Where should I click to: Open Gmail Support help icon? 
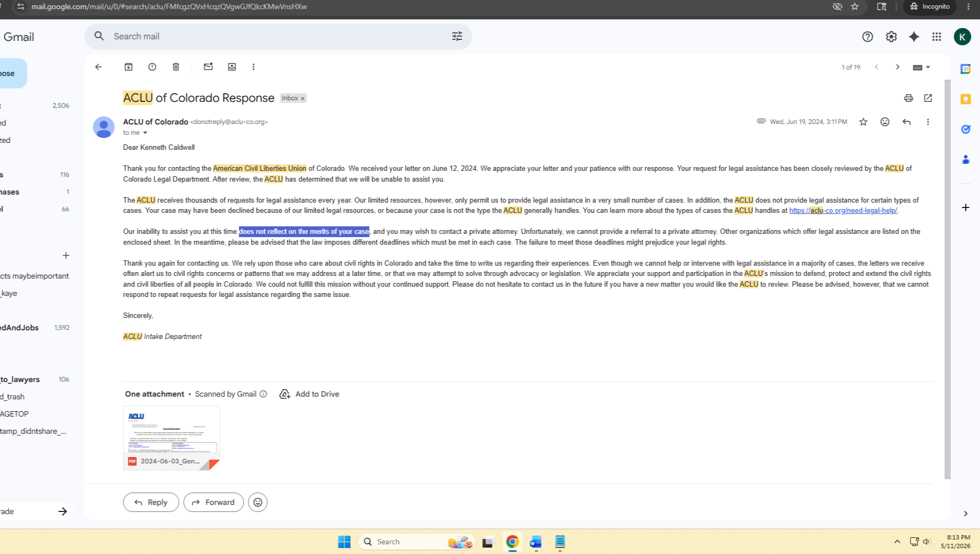point(867,37)
